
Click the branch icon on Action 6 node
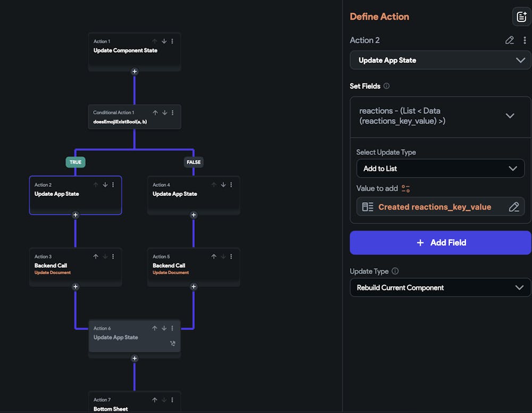click(x=172, y=343)
